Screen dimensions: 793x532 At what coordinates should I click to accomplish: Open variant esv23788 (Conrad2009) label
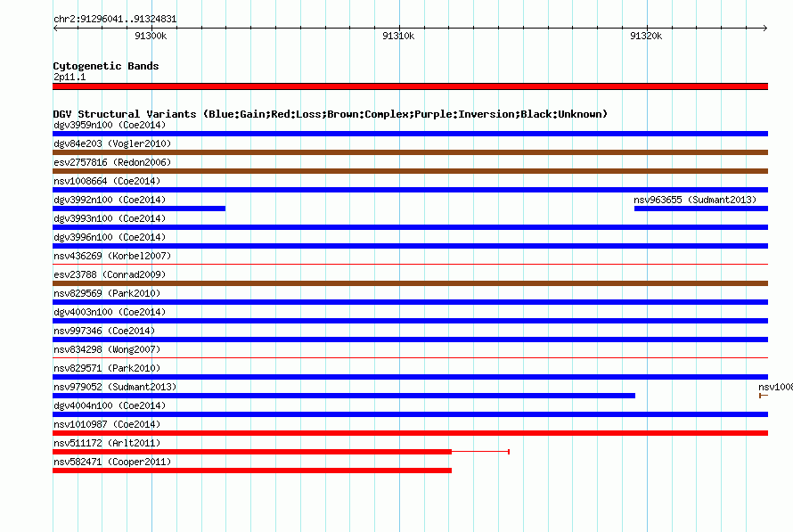click(110, 274)
